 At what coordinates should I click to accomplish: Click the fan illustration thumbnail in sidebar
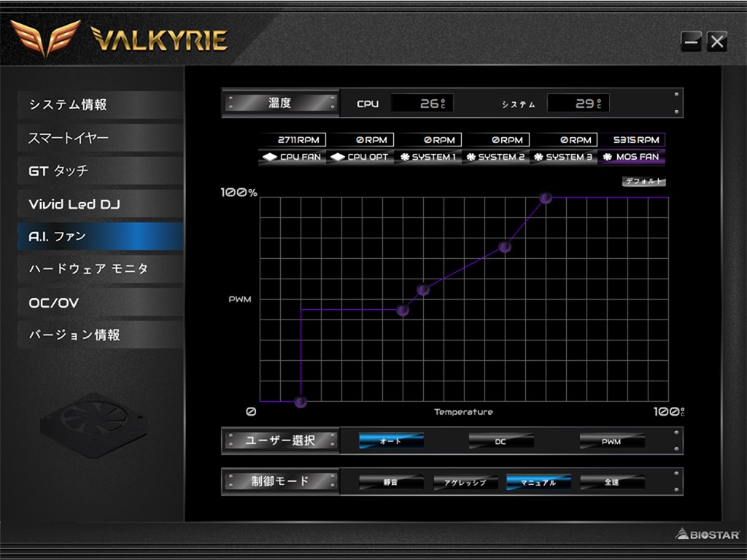93,425
